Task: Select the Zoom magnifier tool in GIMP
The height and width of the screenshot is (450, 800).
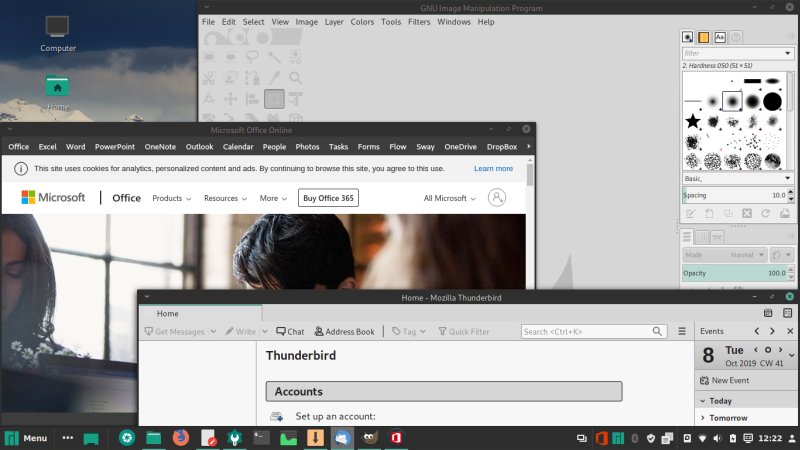Action: pyautogui.click(x=295, y=78)
